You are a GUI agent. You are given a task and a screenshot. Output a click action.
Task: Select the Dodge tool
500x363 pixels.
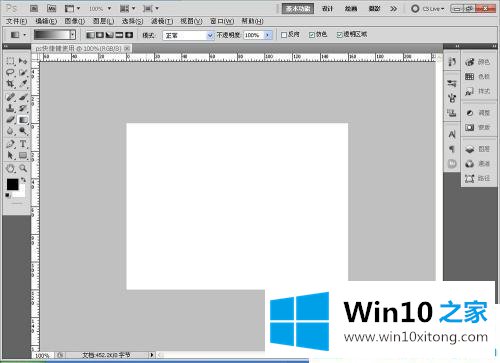tap(23, 131)
